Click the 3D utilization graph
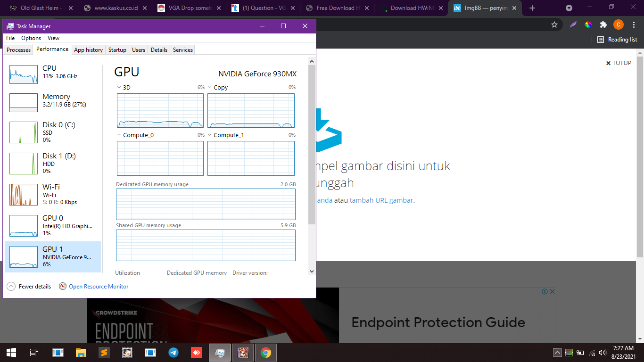 click(x=160, y=110)
